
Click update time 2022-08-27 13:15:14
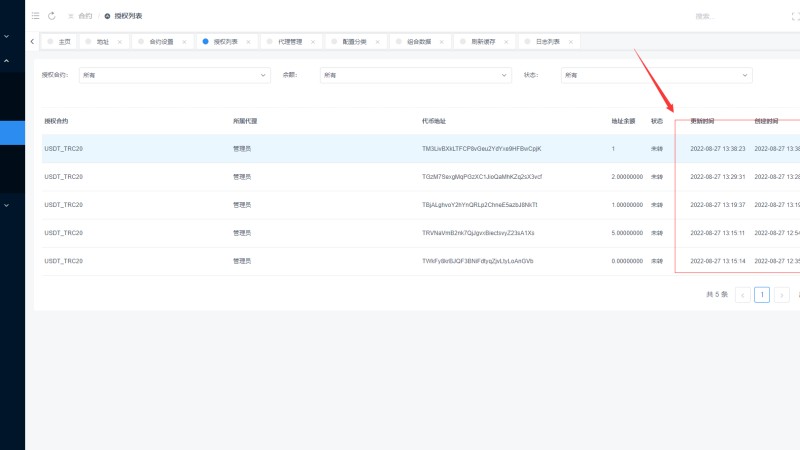pyautogui.click(x=717, y=261)
